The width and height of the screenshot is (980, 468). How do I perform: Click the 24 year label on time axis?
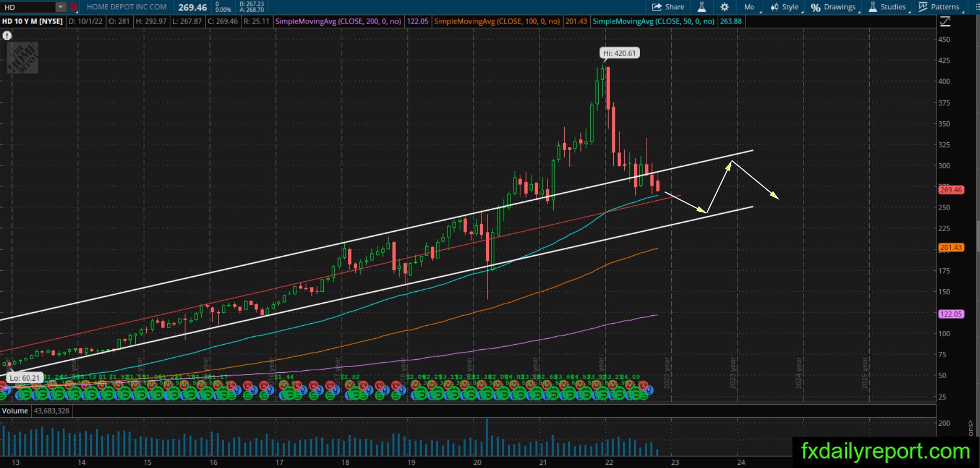coord(741,462)
